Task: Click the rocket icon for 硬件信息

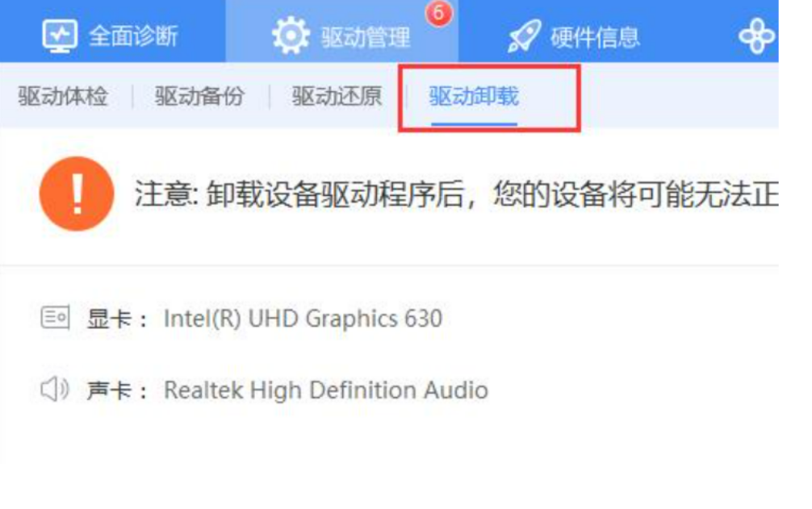Action: (x=524, y=35)
